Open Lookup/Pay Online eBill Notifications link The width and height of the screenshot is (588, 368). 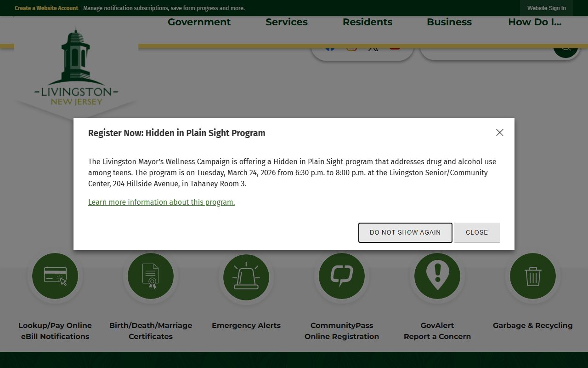[x=55, y=331]
